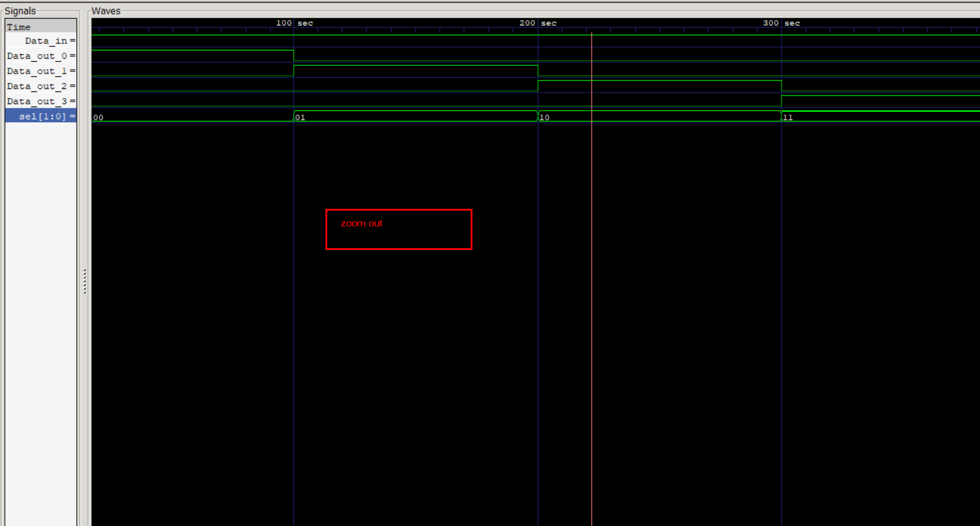Viewport: 980px width, 526px height.
Task: Select the Data_out_0 signal row
Action: pos(41,56)
